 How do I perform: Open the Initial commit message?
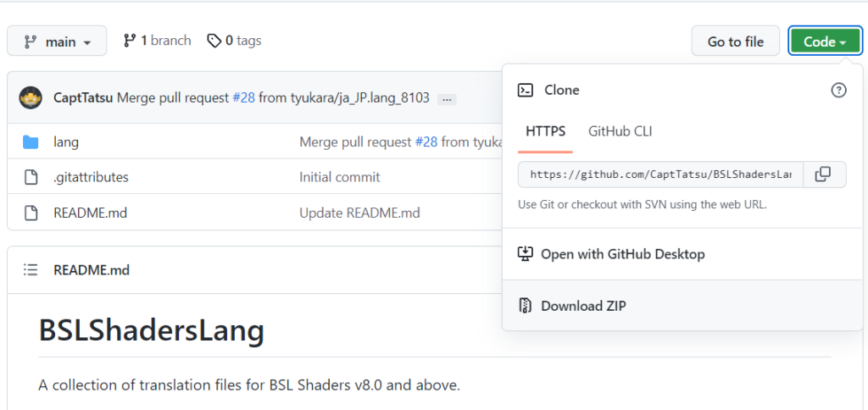339,178
